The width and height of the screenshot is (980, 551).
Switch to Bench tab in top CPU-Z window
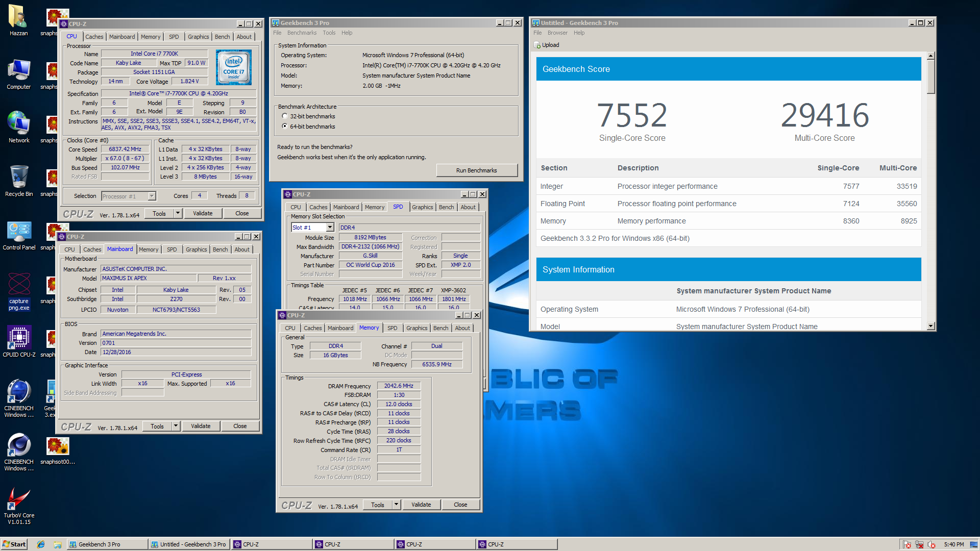pos(222,37)
